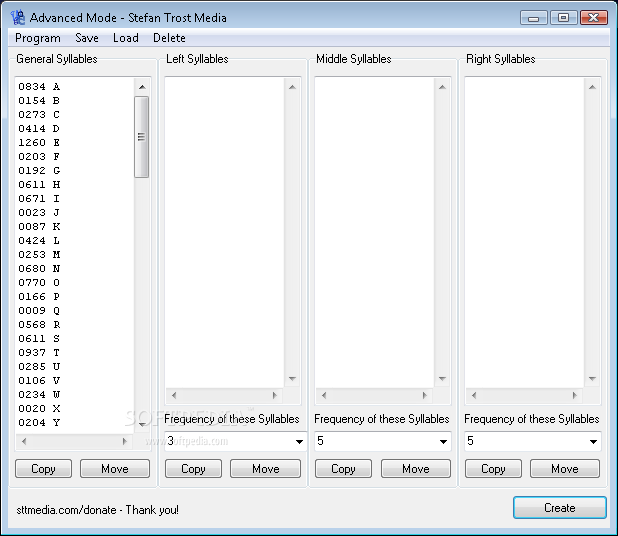Select the row "0203 F"
The width and height of the screenshot is (618, 536).
39,156
